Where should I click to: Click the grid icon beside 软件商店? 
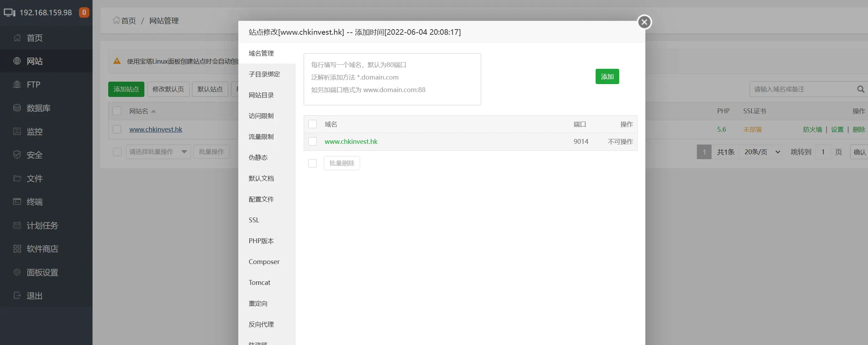pos(17,249)
